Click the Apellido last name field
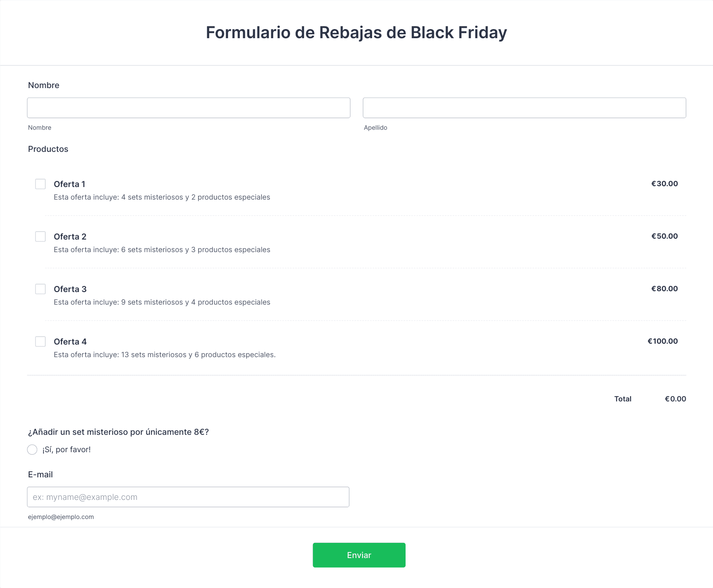Viewport: 713px width, 588px height. point(524,108)
